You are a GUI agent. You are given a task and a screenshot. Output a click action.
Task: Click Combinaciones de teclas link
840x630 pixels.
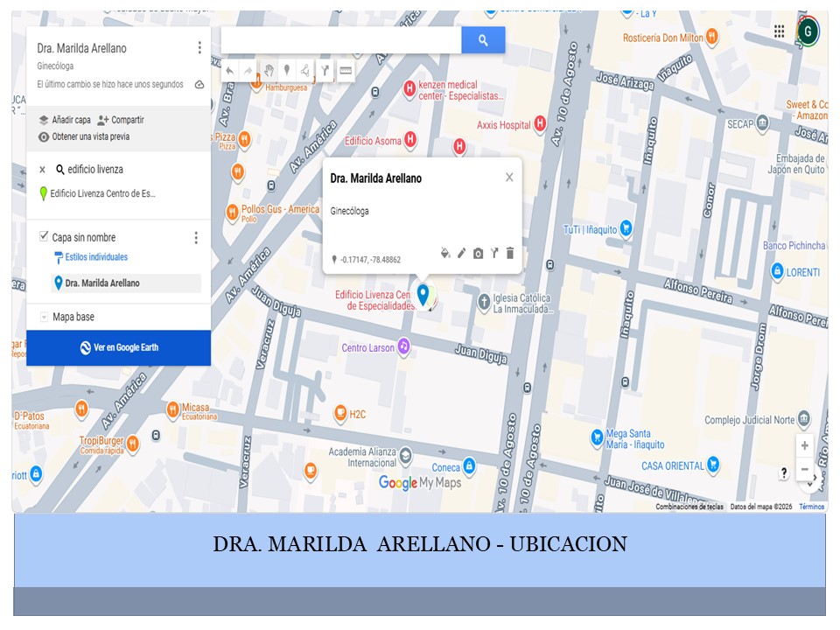point(689,507)
